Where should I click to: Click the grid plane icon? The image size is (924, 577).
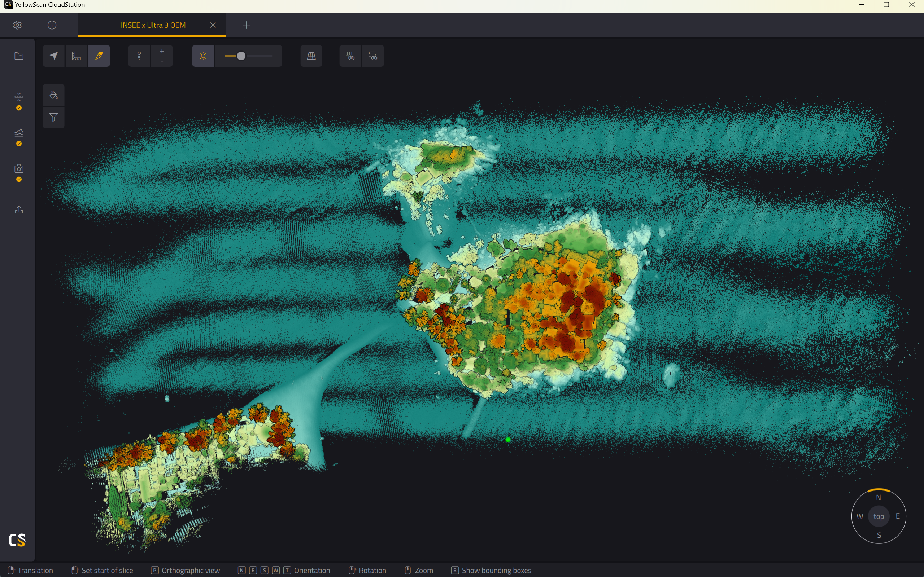311,56
